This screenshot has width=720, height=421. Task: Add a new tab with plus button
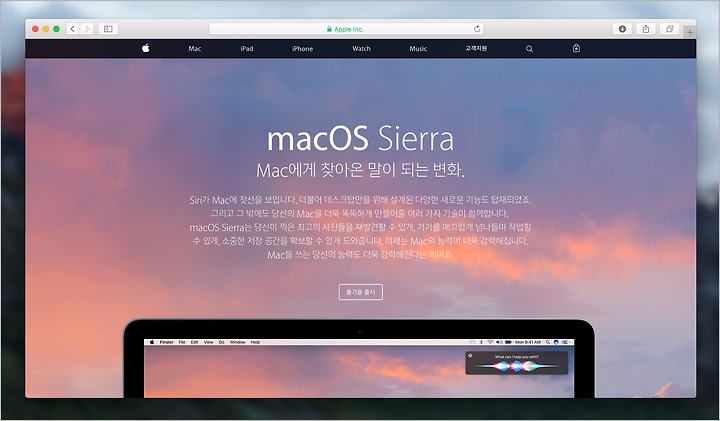(x=690, y=32)
